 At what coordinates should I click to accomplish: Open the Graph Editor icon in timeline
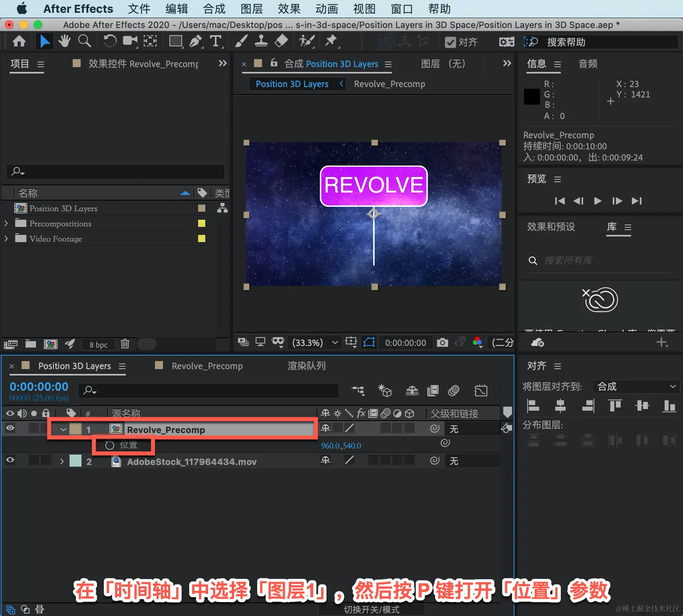481,390
